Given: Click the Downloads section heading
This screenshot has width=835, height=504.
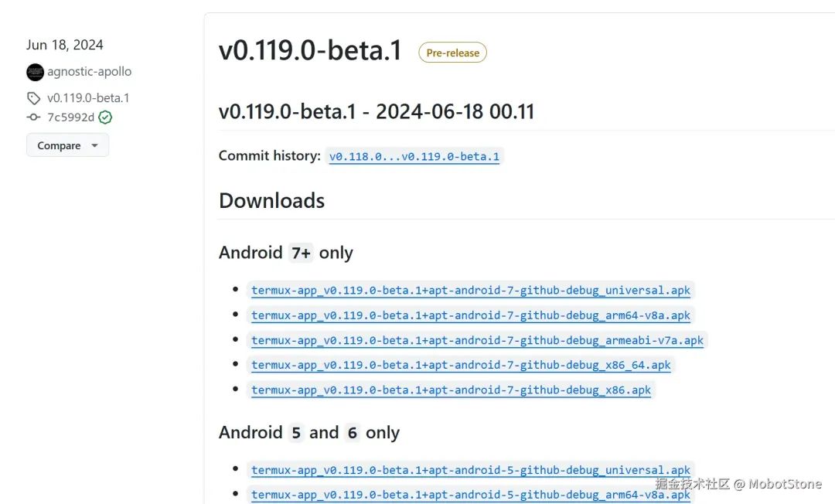Looking at the screenshot, I should pyautogui.click(x=271, y=201).
